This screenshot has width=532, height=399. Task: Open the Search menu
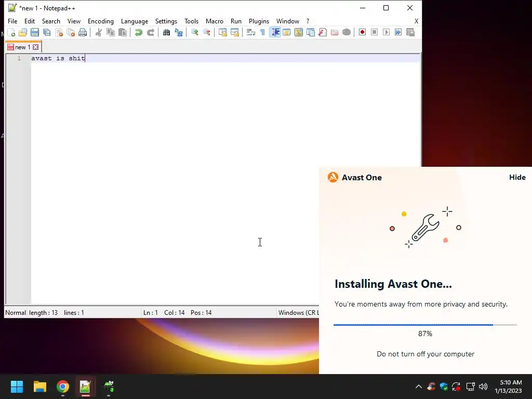tap(51, 21)
